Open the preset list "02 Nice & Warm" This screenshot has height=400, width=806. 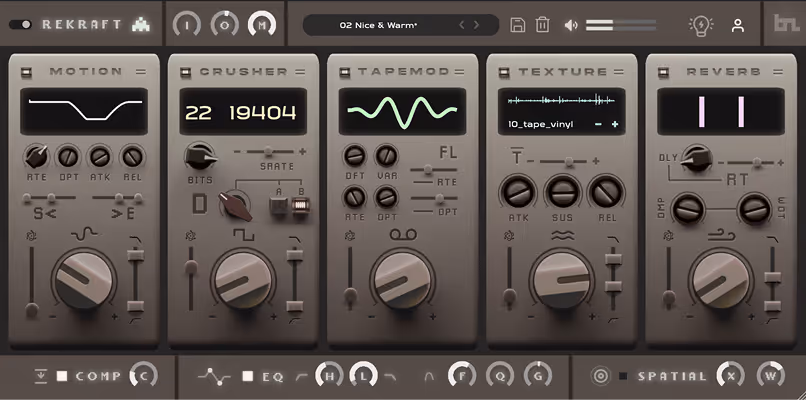pos(378,25)
